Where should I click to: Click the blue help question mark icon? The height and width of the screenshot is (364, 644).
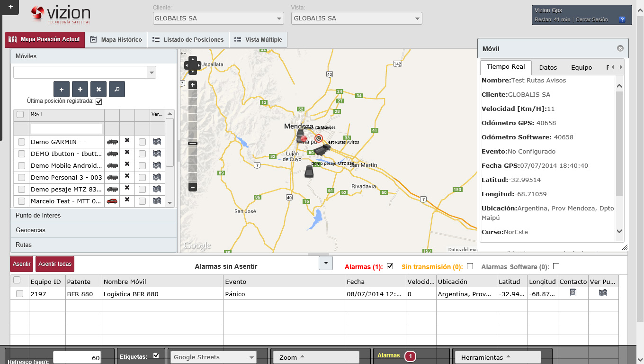click(x=623, y=19)
